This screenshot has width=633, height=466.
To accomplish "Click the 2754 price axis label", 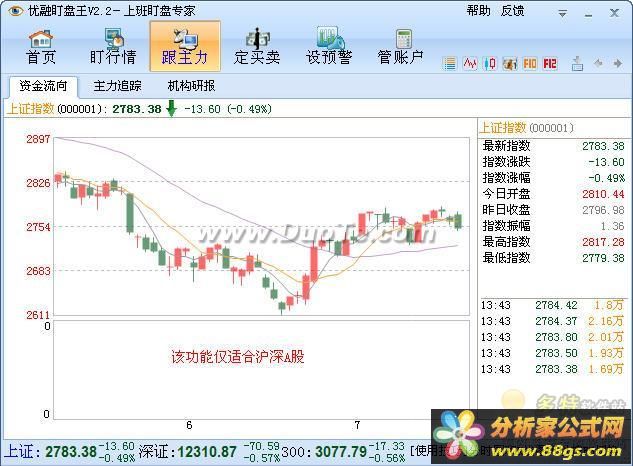I will point(38,227).
